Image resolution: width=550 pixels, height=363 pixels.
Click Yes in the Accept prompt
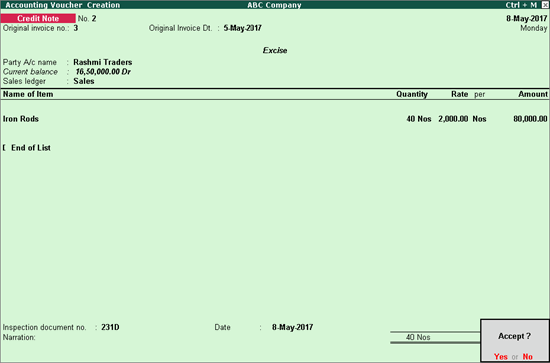(x=501, y=357)
